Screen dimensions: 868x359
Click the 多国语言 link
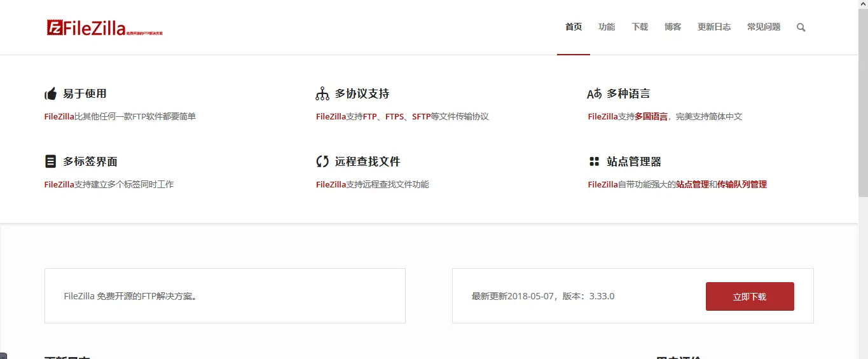651,117
